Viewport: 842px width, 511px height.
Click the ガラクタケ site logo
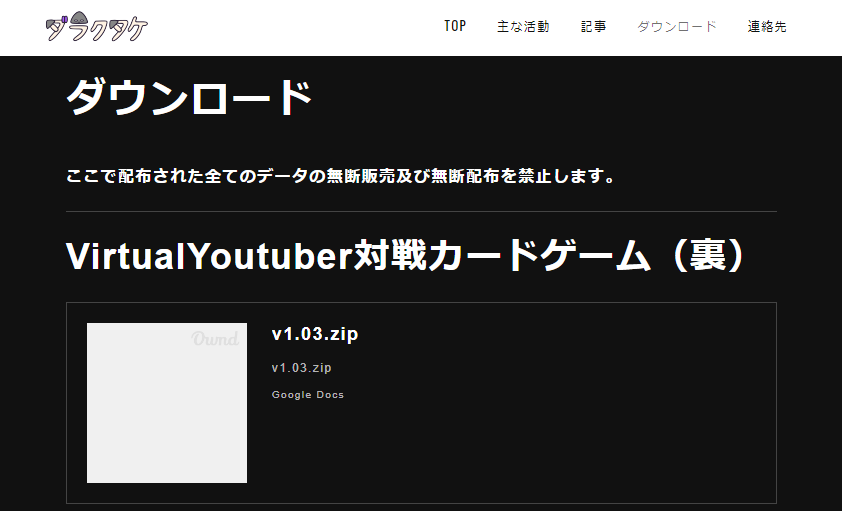[97, 26]
